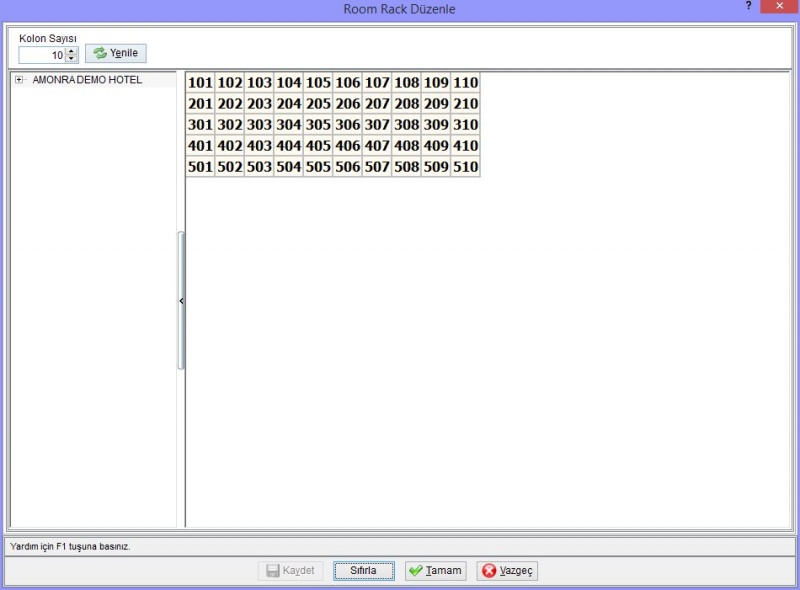Select room 304 cell
This screenshot has height=590, width=800.
click(x=289, y=125)
